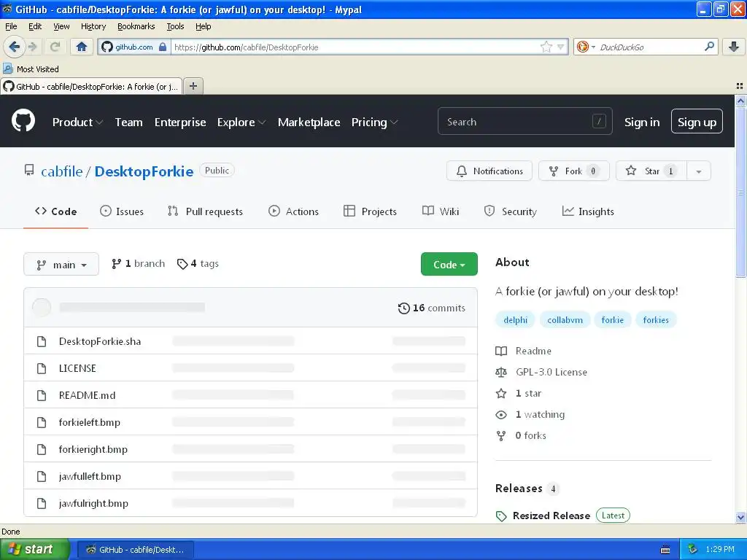The height and width of the screenshot is (560, 747).
Task: Click the file icon beside forkieleft.bmp
Action: click(42, 422)
